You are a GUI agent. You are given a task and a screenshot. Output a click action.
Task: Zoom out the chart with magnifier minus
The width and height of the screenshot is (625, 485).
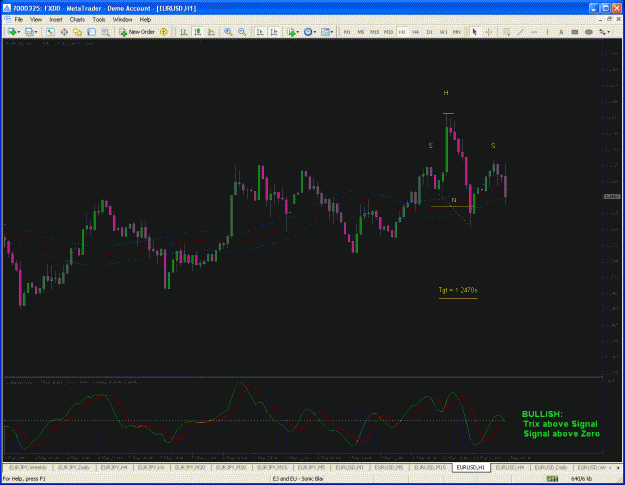[242, 32]
